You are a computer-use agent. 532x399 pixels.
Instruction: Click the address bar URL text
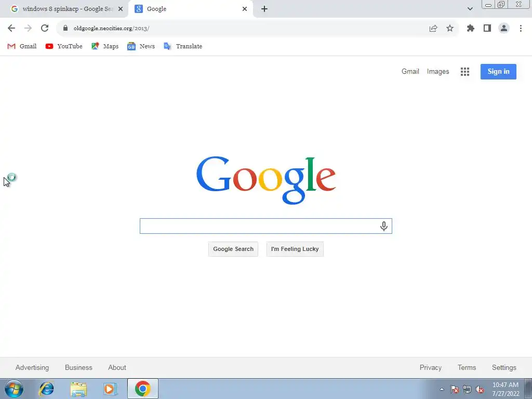[111, 28]
